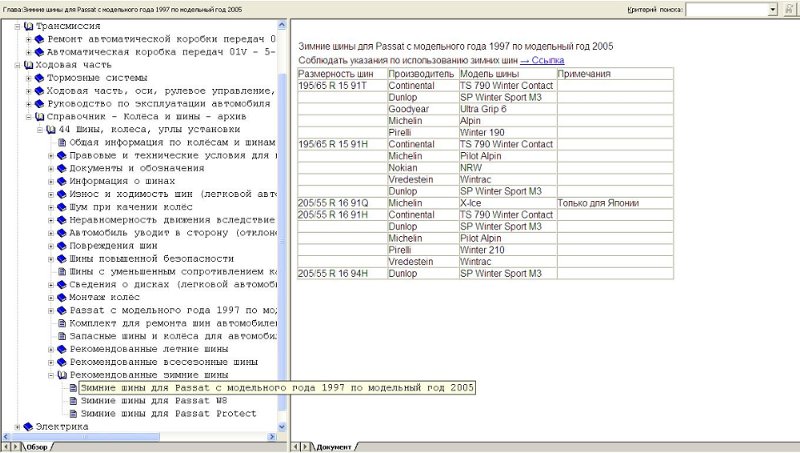This screenshot has height=453, width=800.
Task: Expand Правовые и технические условия node
Action: 51,156
